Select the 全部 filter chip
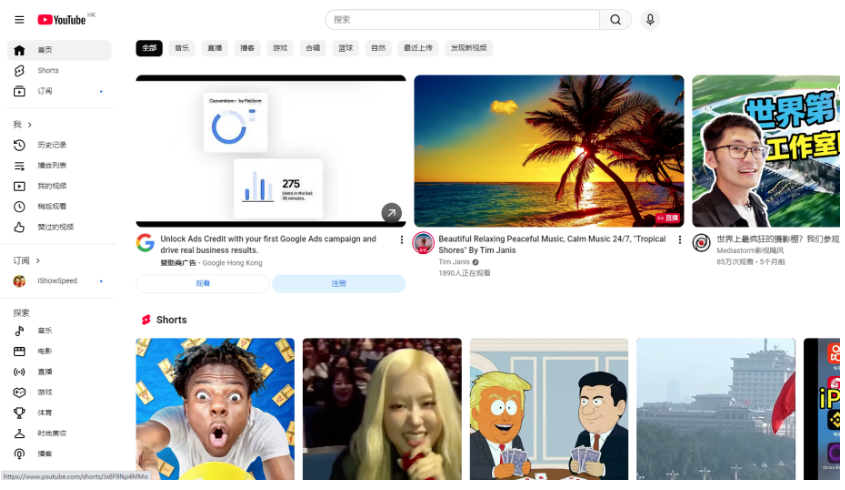The image size is (845, 490). coord(149,48)
